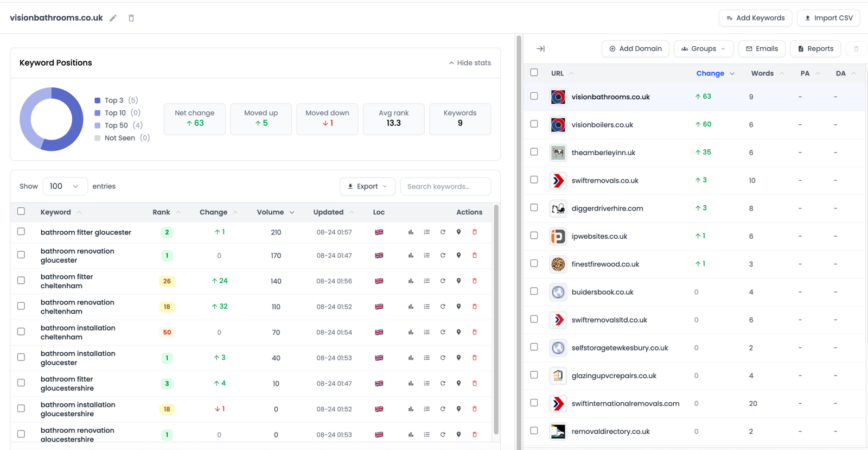
Task: Open list icon for bathroom renovation gloucester row
Action: pyautogui.click(x=427, y=255)
